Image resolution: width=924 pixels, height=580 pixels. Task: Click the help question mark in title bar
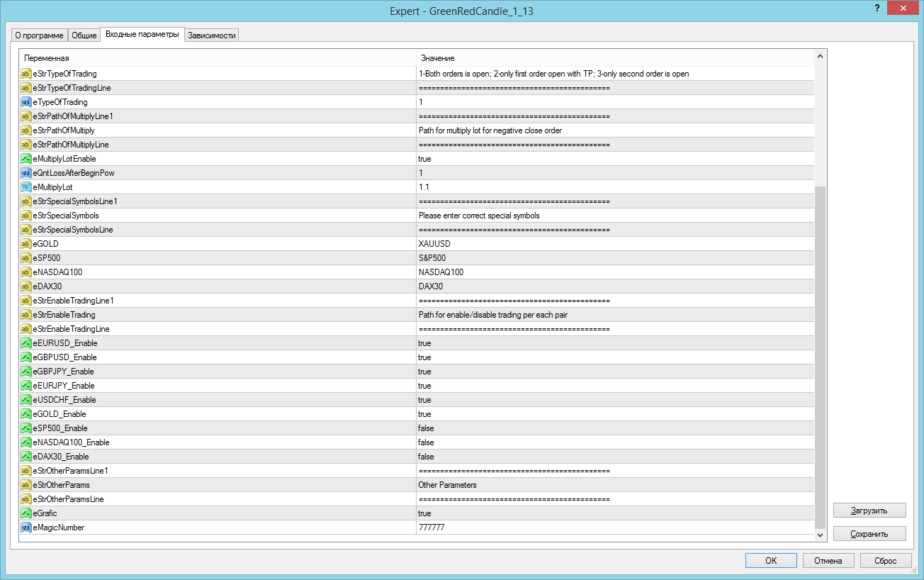[x=878, y=8]
